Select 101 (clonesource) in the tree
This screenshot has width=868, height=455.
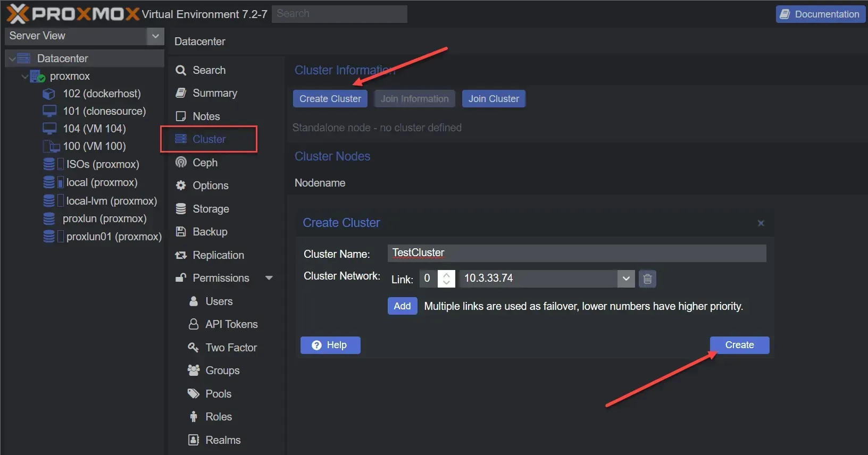tap(104, 111)
